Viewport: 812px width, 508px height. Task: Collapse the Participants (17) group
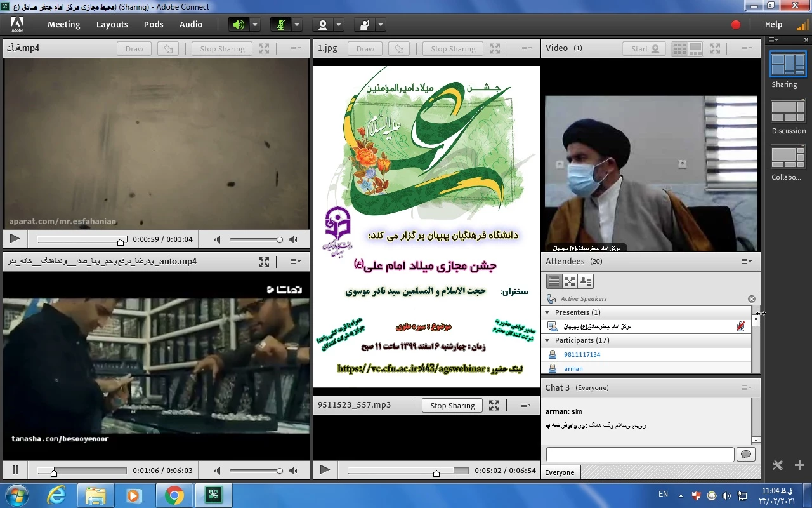point(547,340)
